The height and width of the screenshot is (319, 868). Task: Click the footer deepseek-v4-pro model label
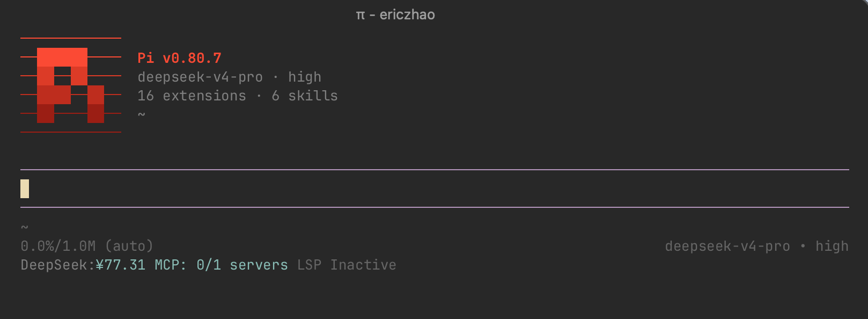[x=727, y=246]
